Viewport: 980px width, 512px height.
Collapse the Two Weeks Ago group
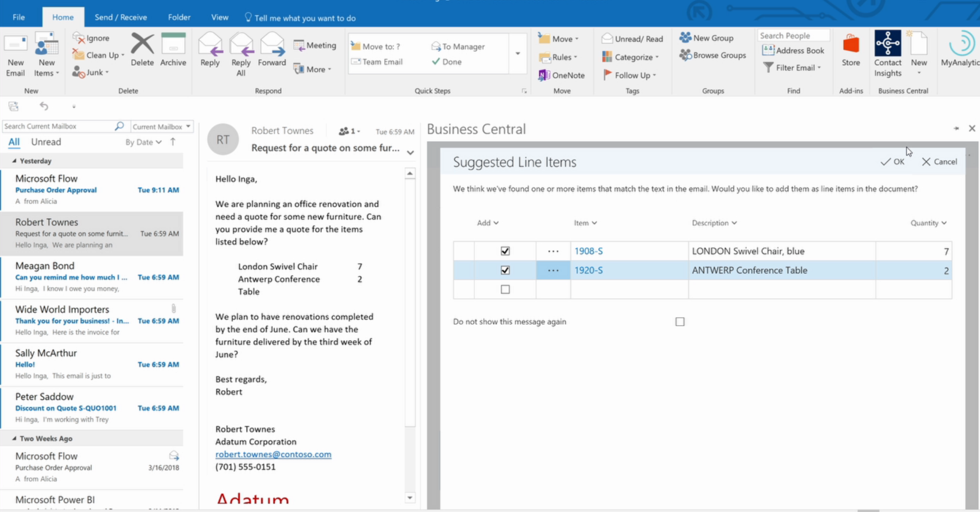14,438
